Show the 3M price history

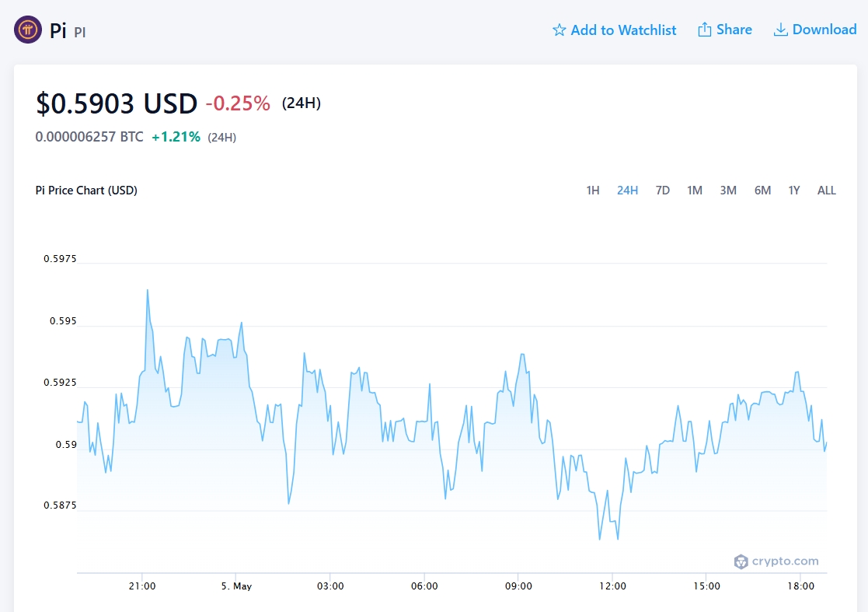728,191
